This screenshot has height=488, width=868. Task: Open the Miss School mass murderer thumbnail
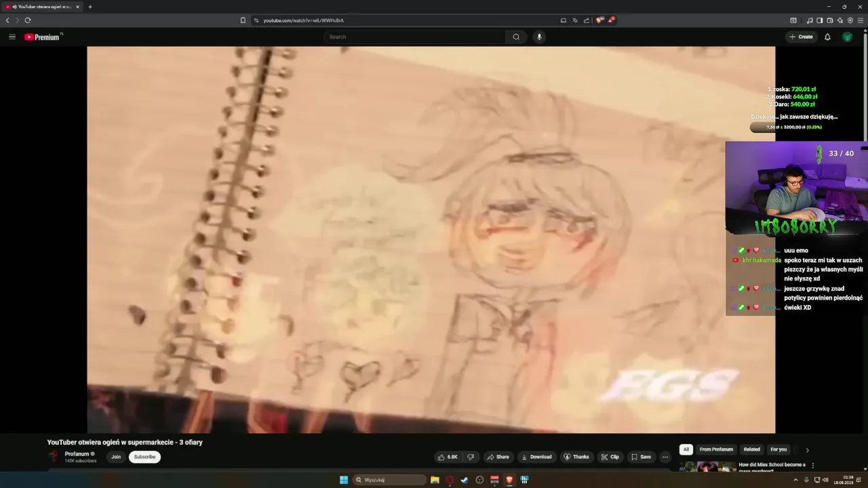pyautogui.click(x=708, y=467)
